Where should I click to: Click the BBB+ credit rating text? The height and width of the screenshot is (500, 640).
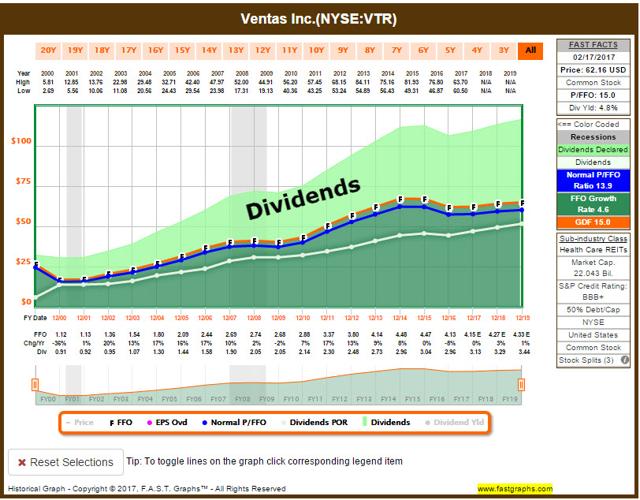pos(593,297)
